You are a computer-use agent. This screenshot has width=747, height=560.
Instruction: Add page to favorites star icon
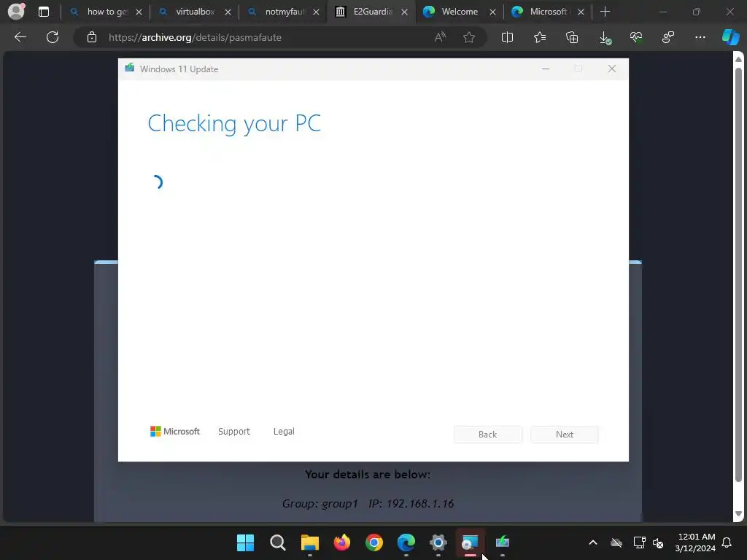[x=469, y=37]
